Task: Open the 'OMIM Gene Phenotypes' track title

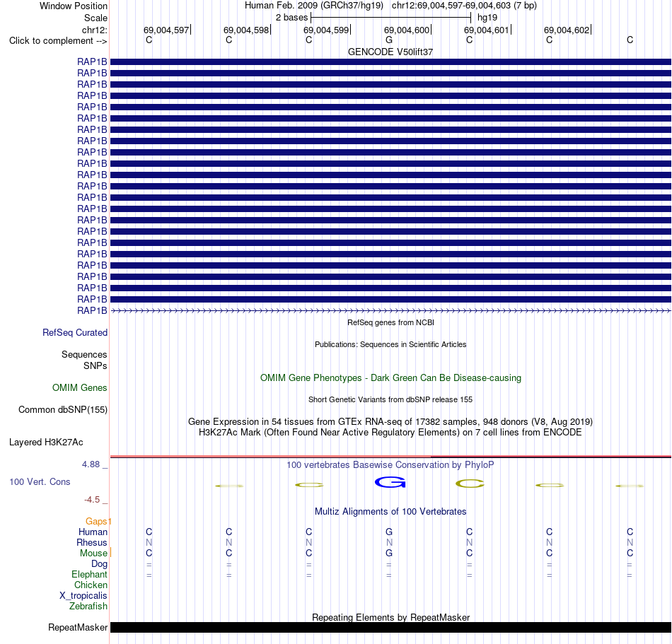Action: pos(390,377)
